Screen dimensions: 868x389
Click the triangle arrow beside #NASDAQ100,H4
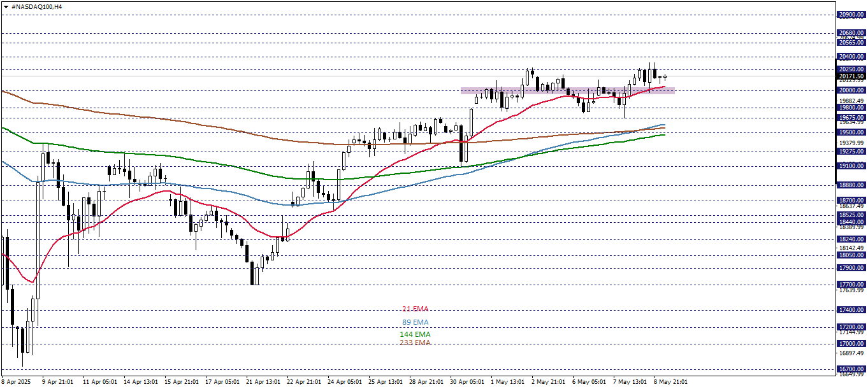tap(6, 6)
